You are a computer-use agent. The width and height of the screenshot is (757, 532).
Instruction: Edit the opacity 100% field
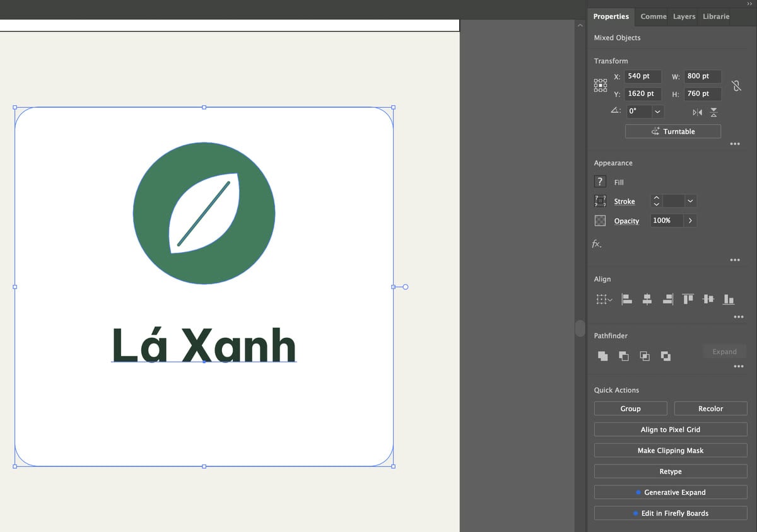pyautogui.click(x=667, y=221)
